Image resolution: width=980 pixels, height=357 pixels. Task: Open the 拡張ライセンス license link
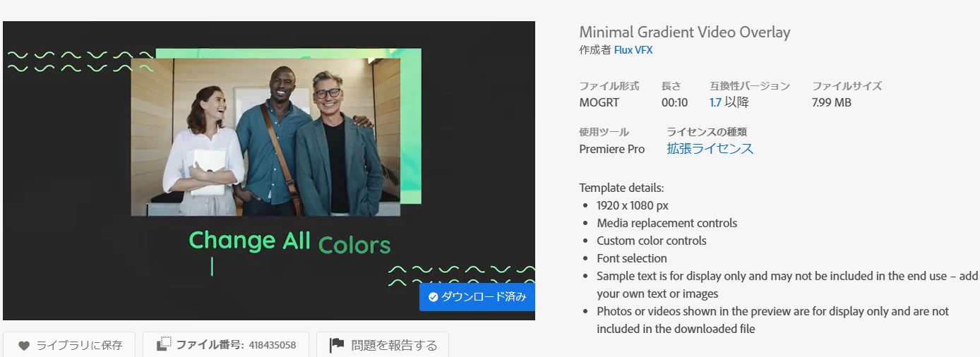click(710, 149)
